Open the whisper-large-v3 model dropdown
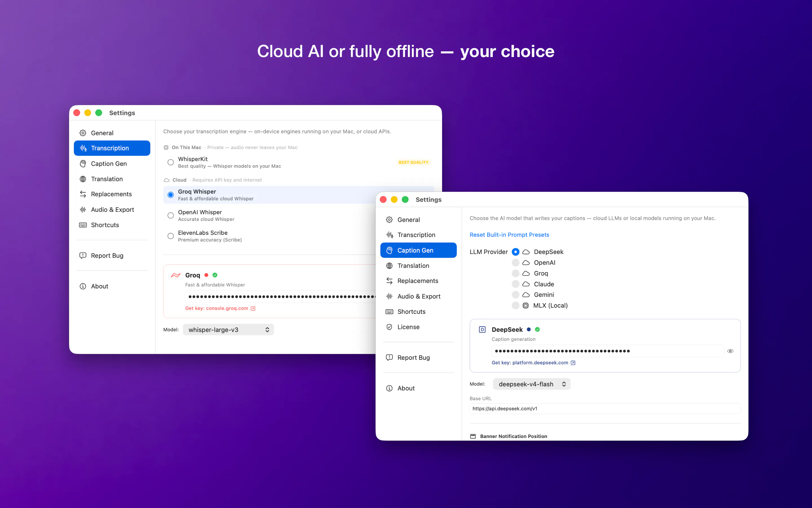 [x=228, y=330]
